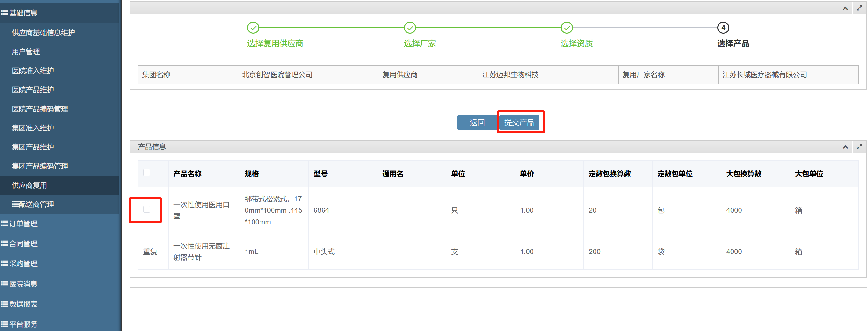Image resolution: width=868 pixels, height=331 pixels.
Task: Click 一次性使用无菌注射器带针 product name
Action: (x=202, y=252)
